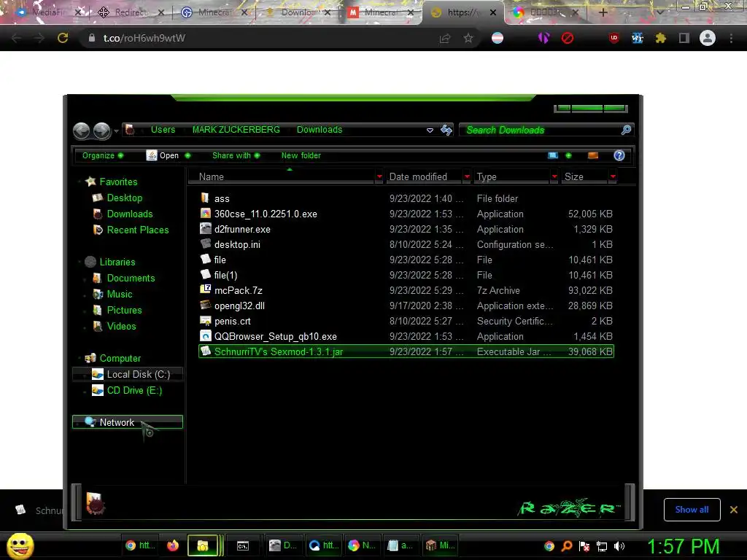This screenshot has width=747, height=560.
Task: Toggle the preview pane icon
Action: pos(593,155)
